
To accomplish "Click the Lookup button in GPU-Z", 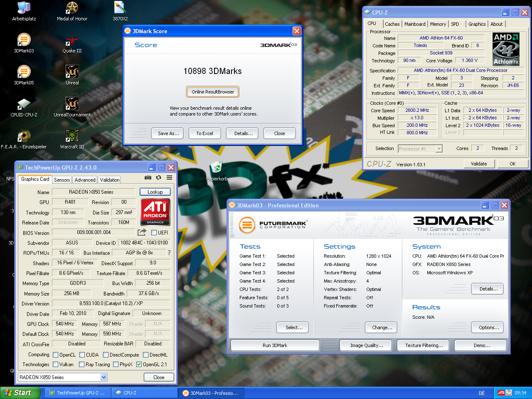I will point(155,192).
